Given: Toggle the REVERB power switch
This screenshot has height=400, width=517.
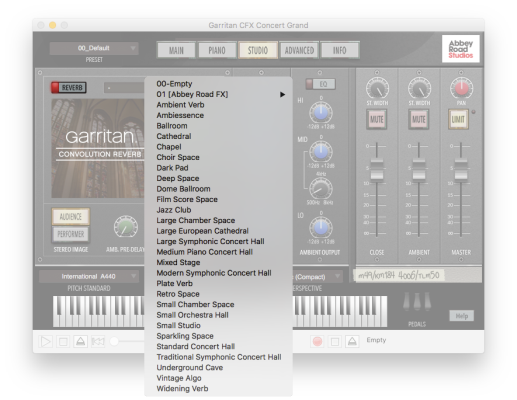Looking at the screenshot, I should 68,88.
